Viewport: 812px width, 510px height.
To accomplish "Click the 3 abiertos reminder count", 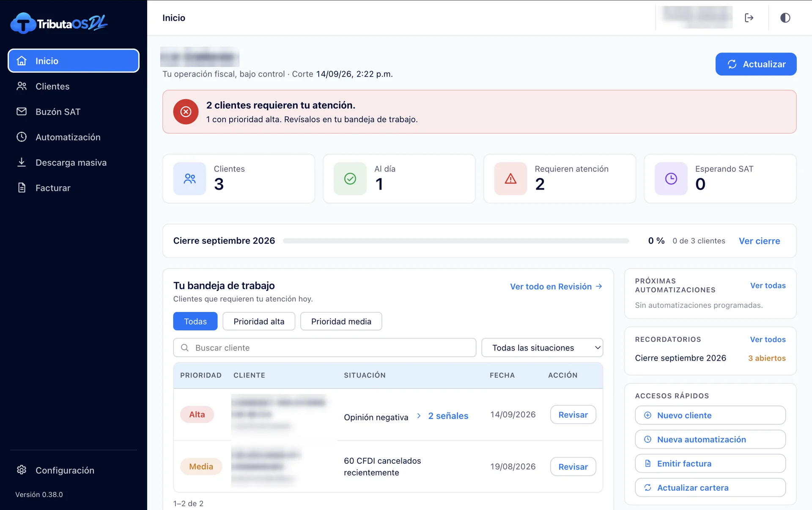I will pos(767,358).
